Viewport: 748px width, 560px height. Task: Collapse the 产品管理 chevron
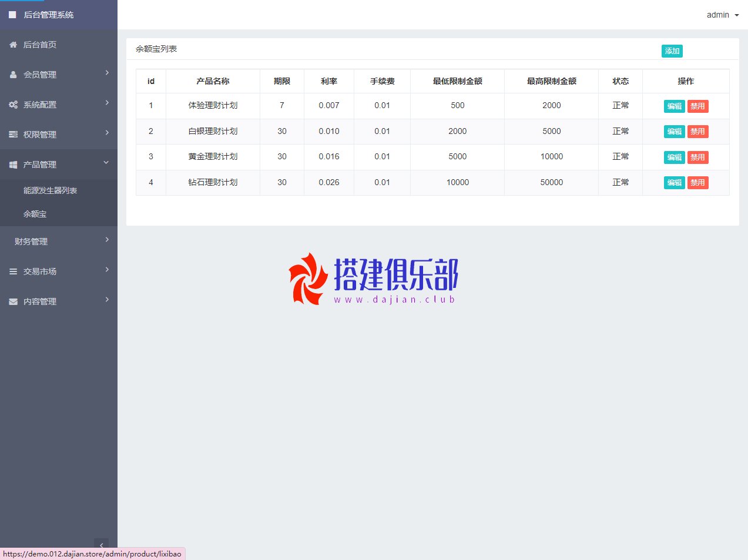click(106, 163)
